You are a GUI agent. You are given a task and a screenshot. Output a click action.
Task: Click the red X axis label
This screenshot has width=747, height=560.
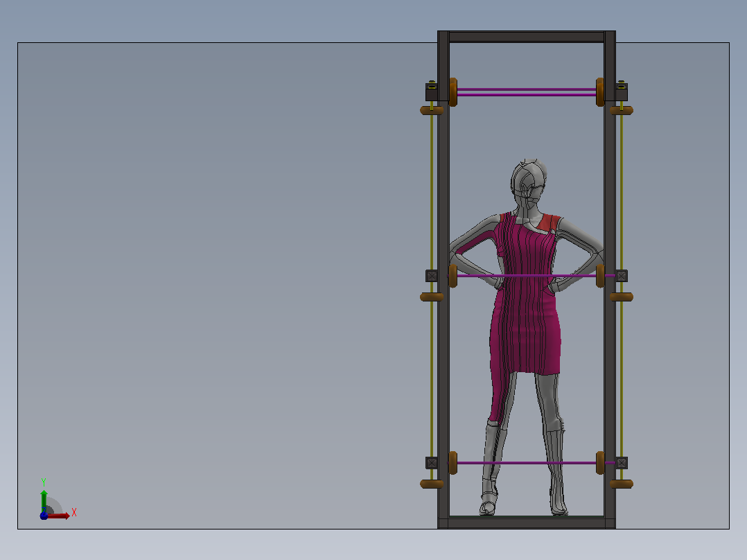[x=74, y=513]
